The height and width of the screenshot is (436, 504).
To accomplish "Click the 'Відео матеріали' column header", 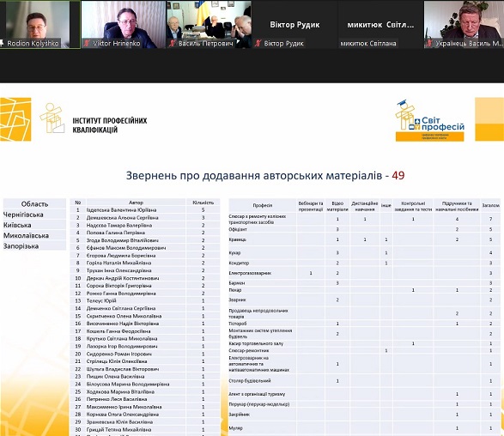I will [337, 206].
